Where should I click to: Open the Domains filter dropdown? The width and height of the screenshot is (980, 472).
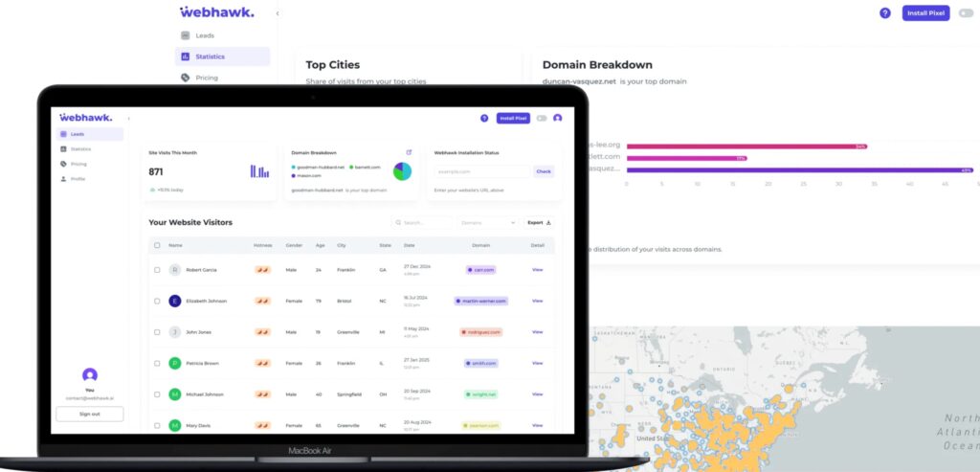(488, 222)
